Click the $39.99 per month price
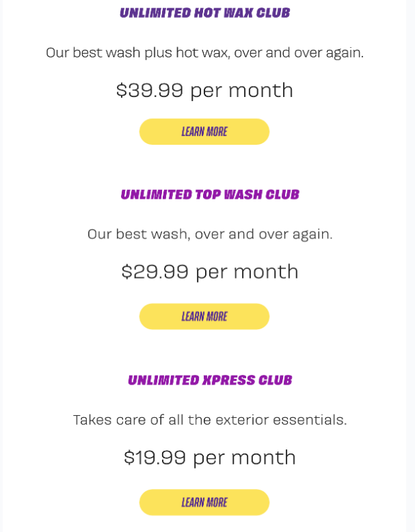The height and width of the screenshot is (532, 415). (204, 90)
